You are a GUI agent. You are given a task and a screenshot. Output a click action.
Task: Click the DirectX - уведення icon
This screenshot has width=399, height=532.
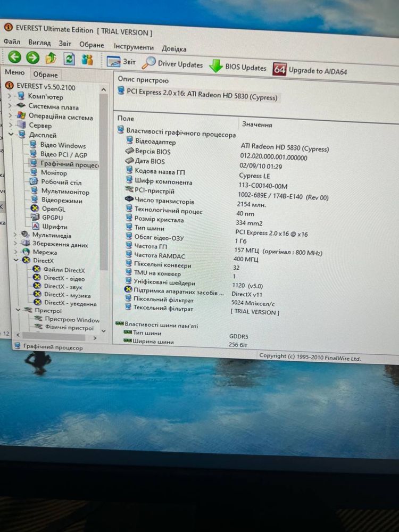point(38,302)
